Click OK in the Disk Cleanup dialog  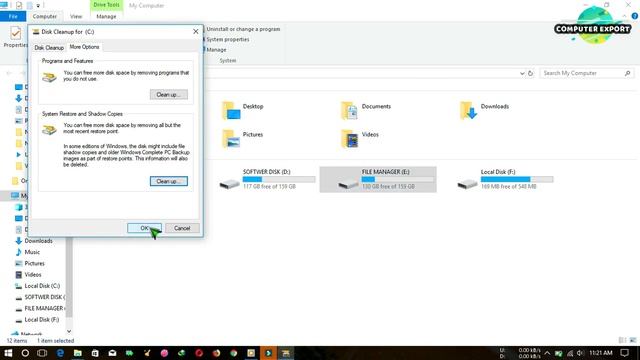[144, 228]
